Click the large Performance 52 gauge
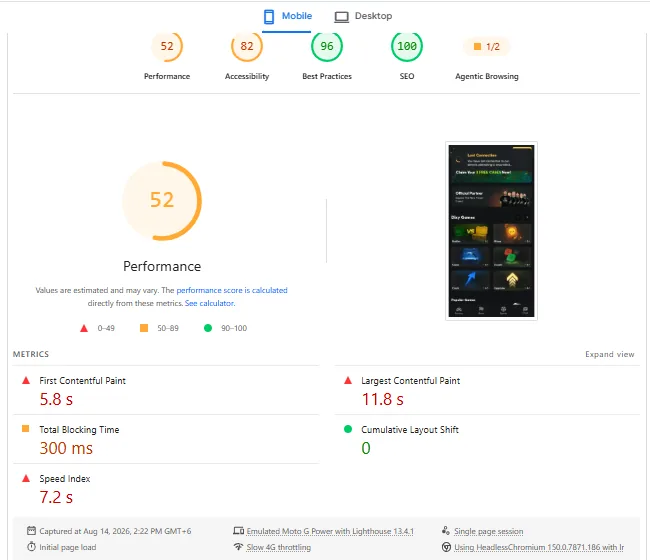The width and height of the screenshot is (650, 560). point(162,201)
